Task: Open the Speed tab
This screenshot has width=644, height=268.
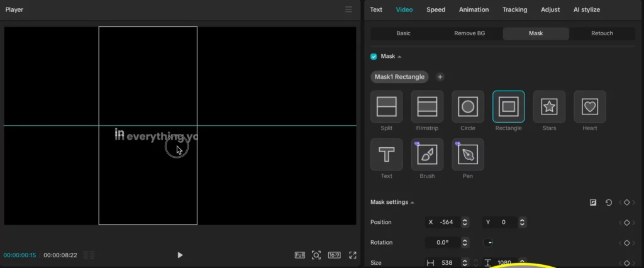Action: pyautogui.click(x=436, y=9)
